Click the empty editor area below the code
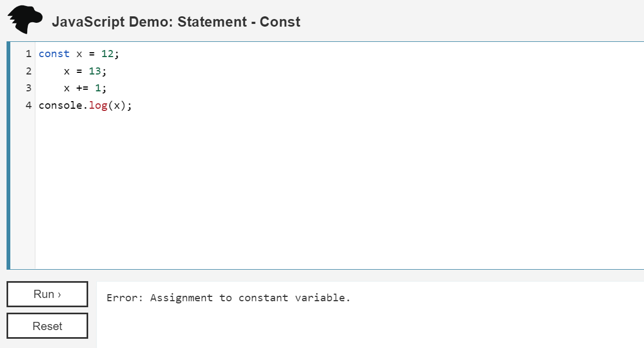 327,190
